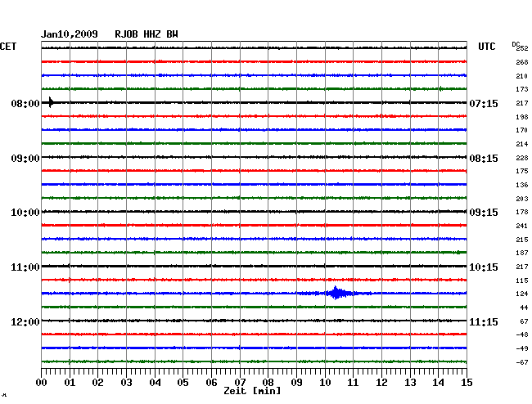This screenshot has height=404, width=532.
Task: Click the date label Jan10,2009
Action: tap(70, 34)
